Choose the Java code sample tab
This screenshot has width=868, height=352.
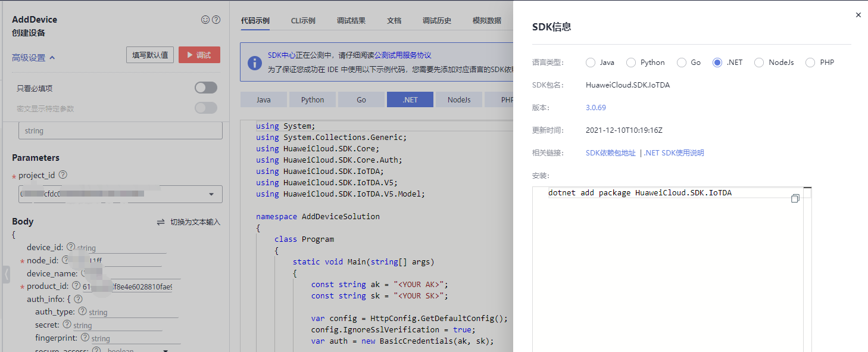tap(264, 99)
